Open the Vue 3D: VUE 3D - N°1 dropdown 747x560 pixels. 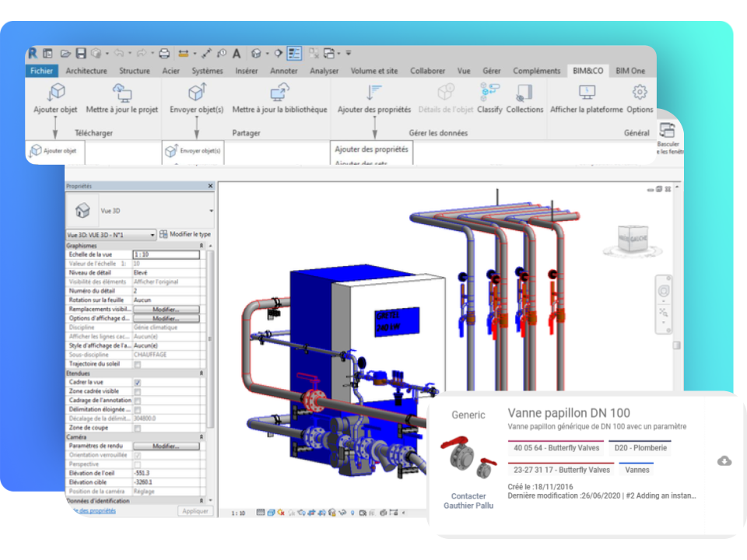[110, 235]
